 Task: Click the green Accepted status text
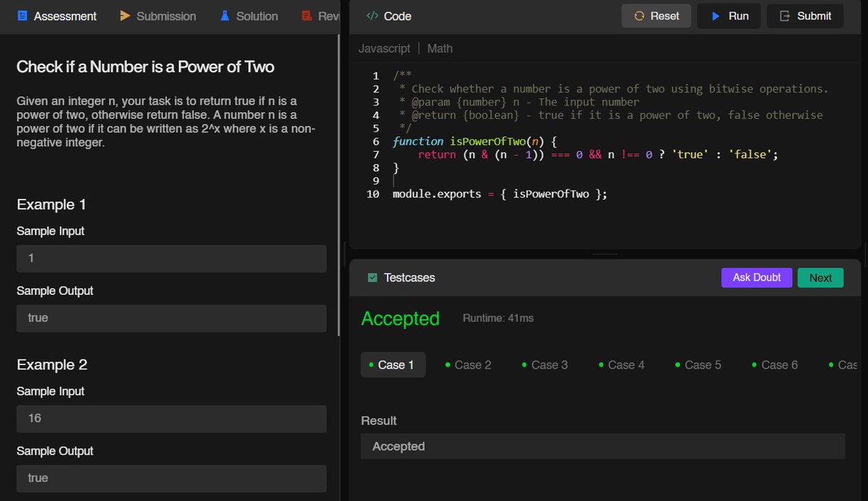[x=400, y=319]
